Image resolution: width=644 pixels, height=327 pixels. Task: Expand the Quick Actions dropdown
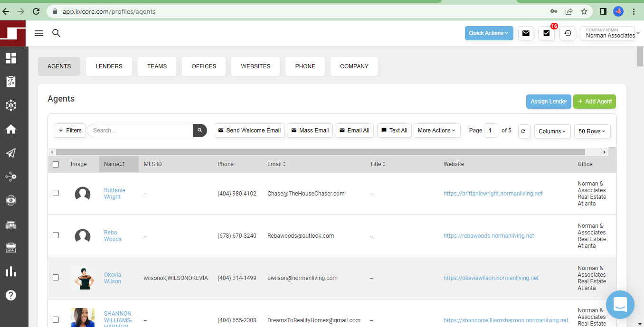point(489,33)
